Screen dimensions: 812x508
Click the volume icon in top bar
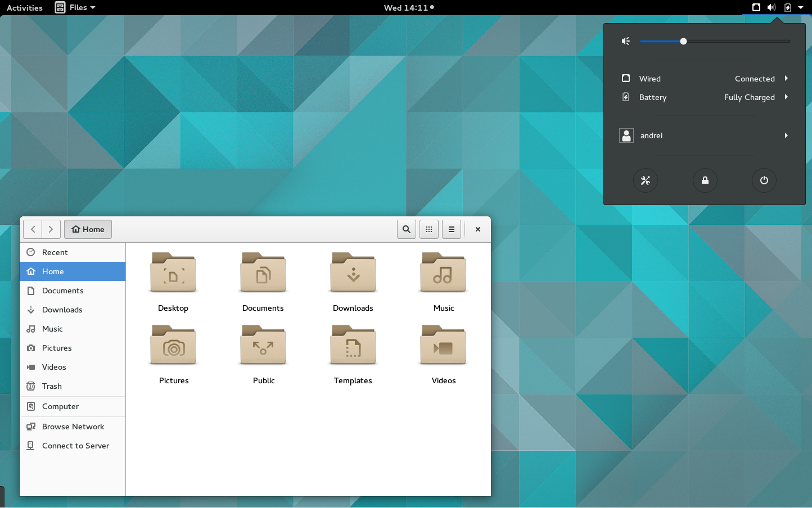pyautogui.click(x=772, y=8)
